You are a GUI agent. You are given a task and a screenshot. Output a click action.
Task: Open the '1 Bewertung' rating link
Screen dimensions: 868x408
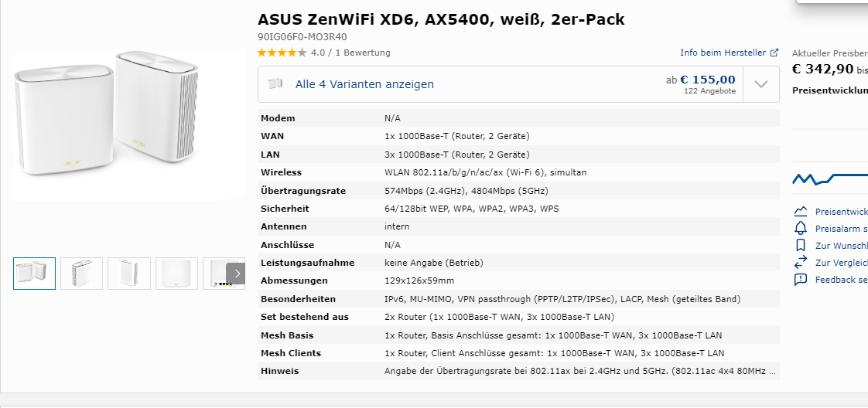(x=362, y=53)
